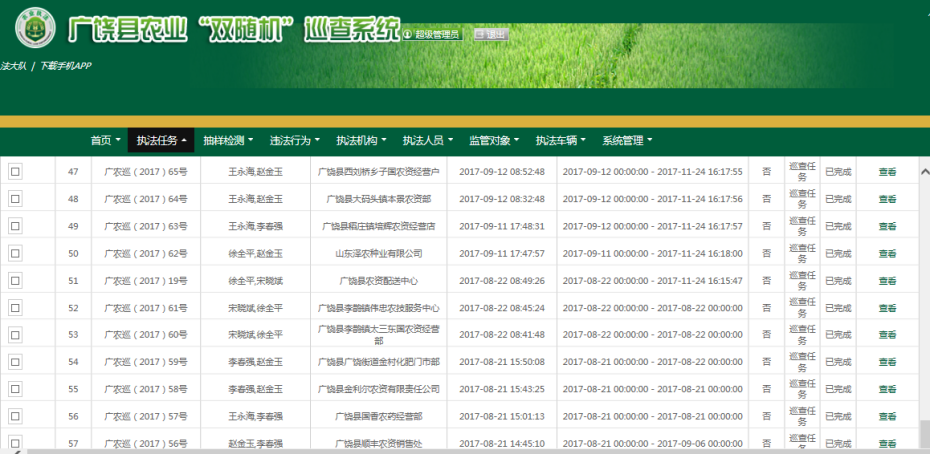Expand the 违法行为 dropdown
This screenshot has width=930, height=455.
pyautogui.click(x=295, y=141)
